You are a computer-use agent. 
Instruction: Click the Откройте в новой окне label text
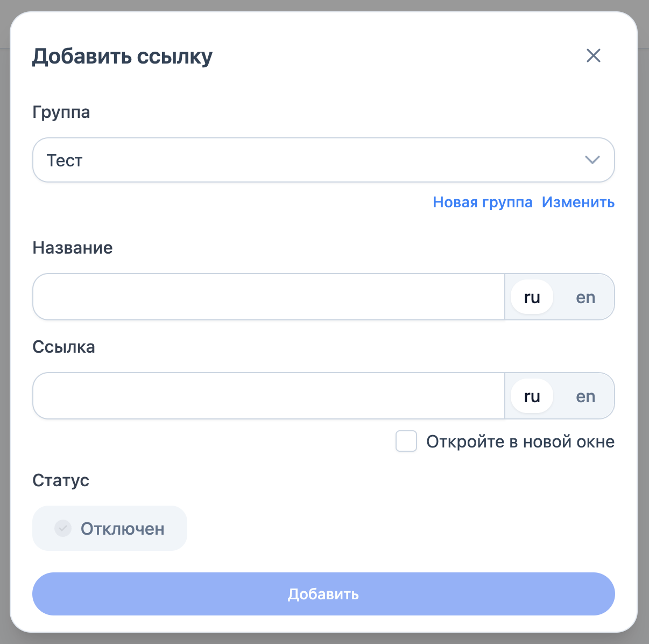pos(520,442)
